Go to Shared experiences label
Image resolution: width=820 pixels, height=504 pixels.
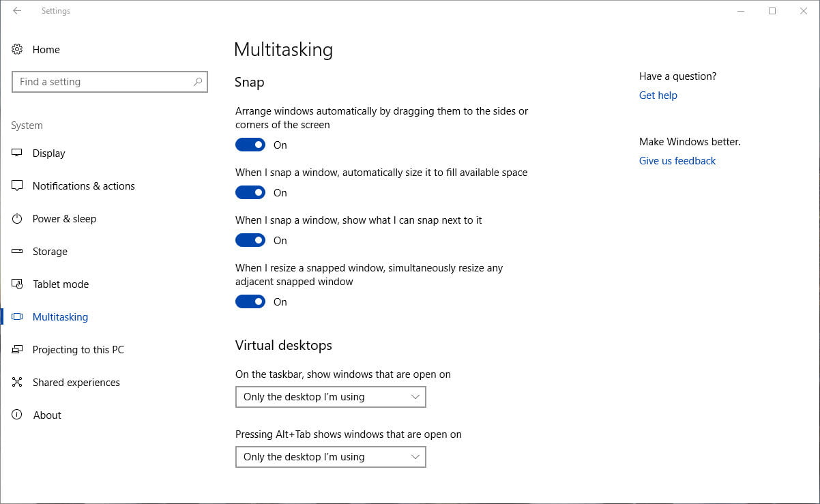76,382
